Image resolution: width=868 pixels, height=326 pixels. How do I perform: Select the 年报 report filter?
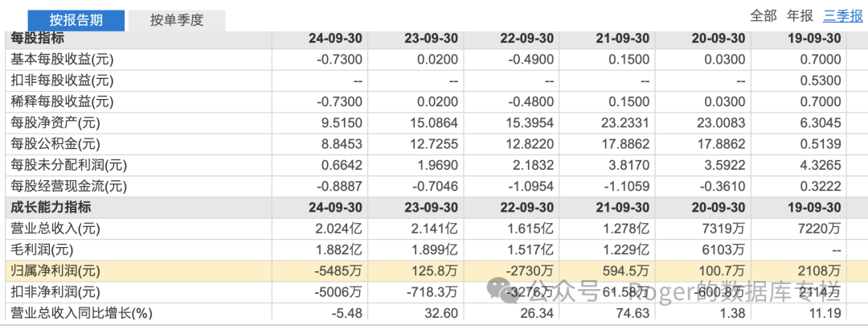[800, 15]
